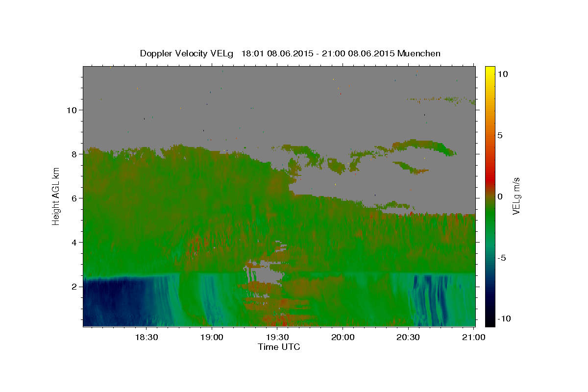Click the 19:00 time tick label
588x392 pixels.
(212, 337)
